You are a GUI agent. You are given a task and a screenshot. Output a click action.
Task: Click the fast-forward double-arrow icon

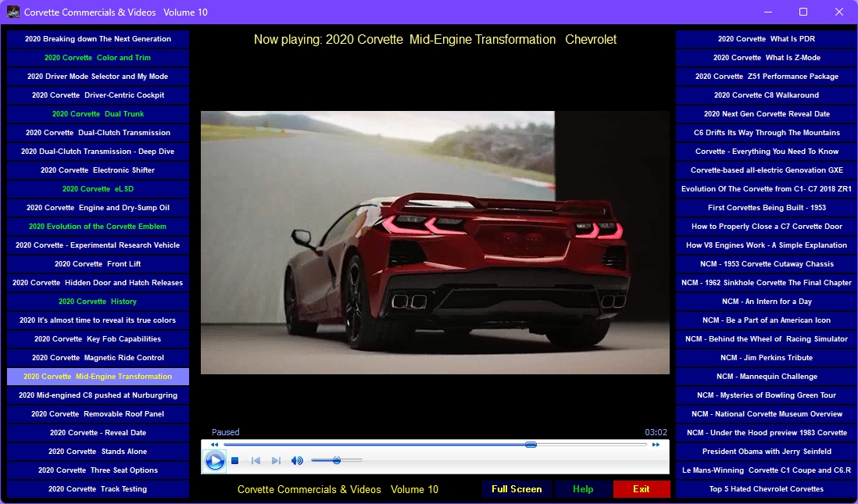click(x=656, y=445)
